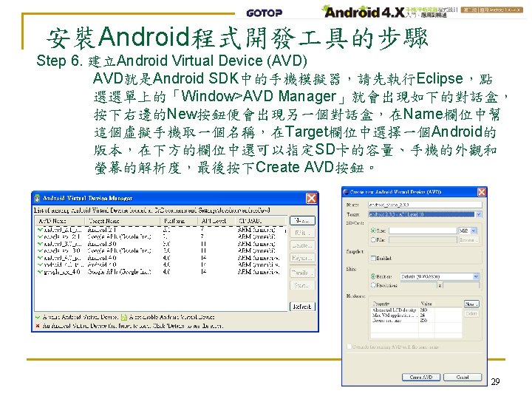Sort by the Platform column header
Screen dimensions: 532x399
(179, 221)
